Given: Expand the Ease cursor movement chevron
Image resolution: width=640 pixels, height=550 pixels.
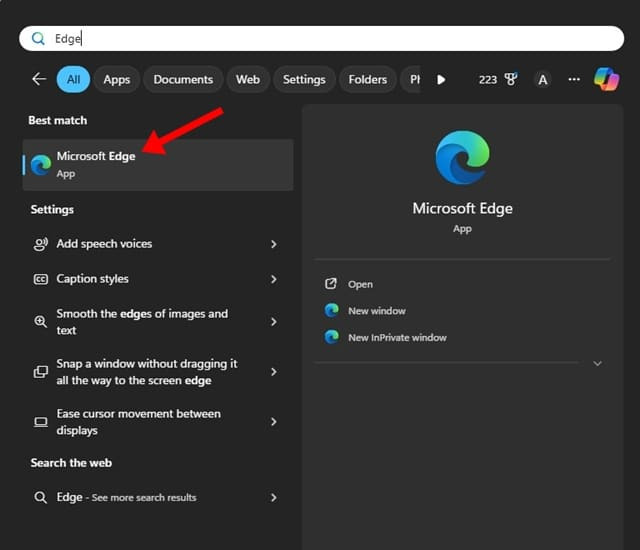Looking at the screenshot, I should [274, 422].
